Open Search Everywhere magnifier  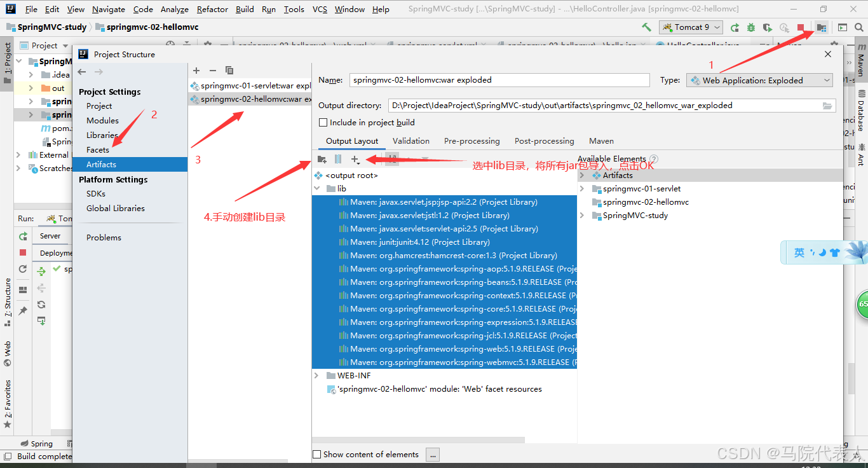859,27
